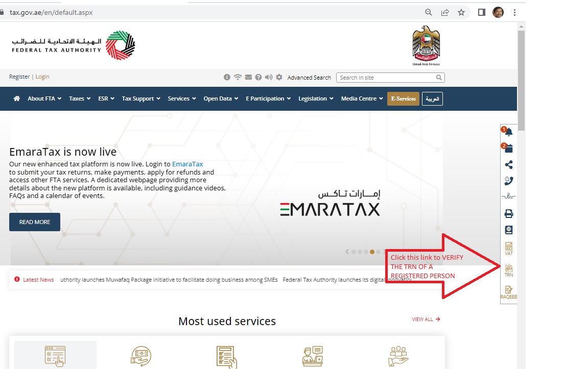Click the UAE emblem logo
Screen dimensions: 588x369
point(426,45)
